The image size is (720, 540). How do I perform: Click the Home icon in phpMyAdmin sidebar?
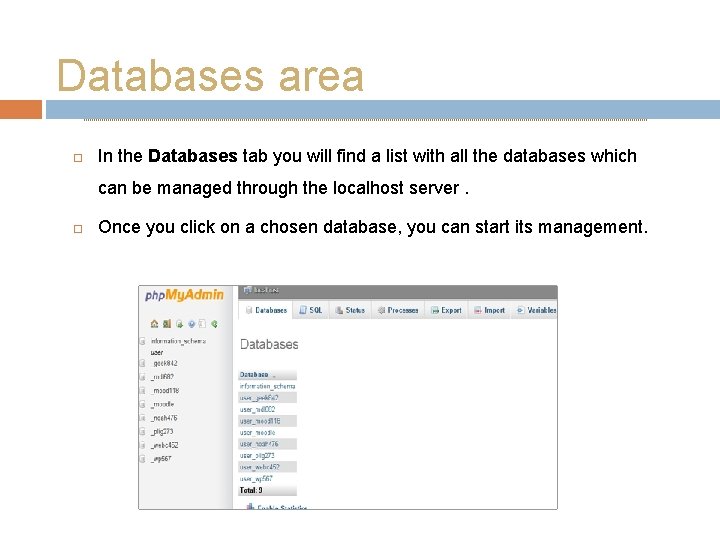(154, 324)
